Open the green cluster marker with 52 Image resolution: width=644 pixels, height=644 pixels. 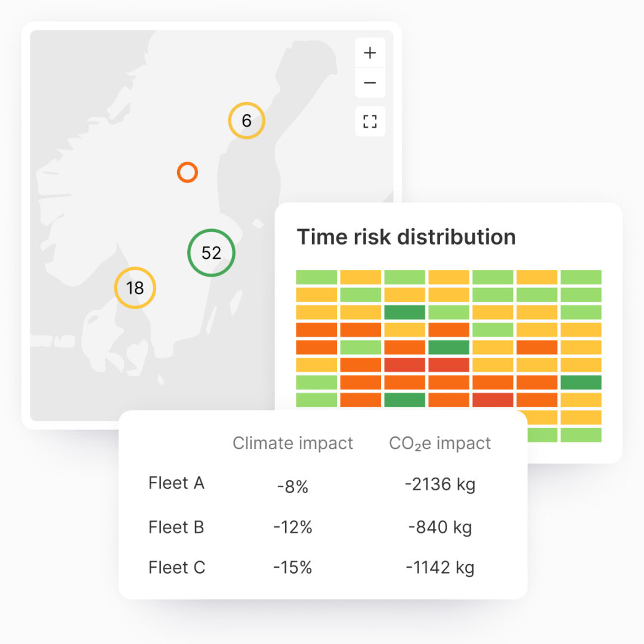[x=211, y=253]
